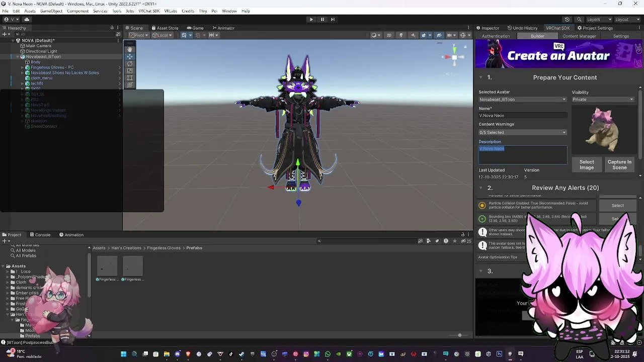Open the Hierarchy panel options menu
This screenshot has height=362, width=644.
tap(118, 28)
